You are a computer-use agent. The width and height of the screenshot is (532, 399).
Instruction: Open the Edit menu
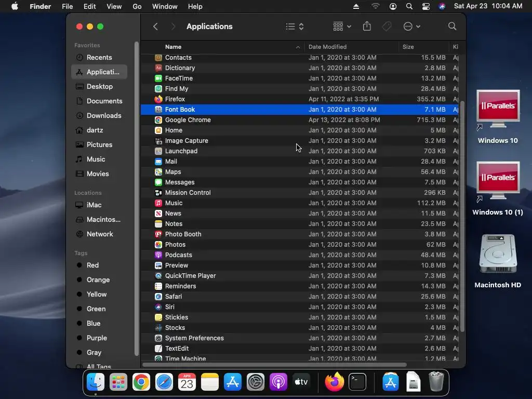(x=89, y=6)
